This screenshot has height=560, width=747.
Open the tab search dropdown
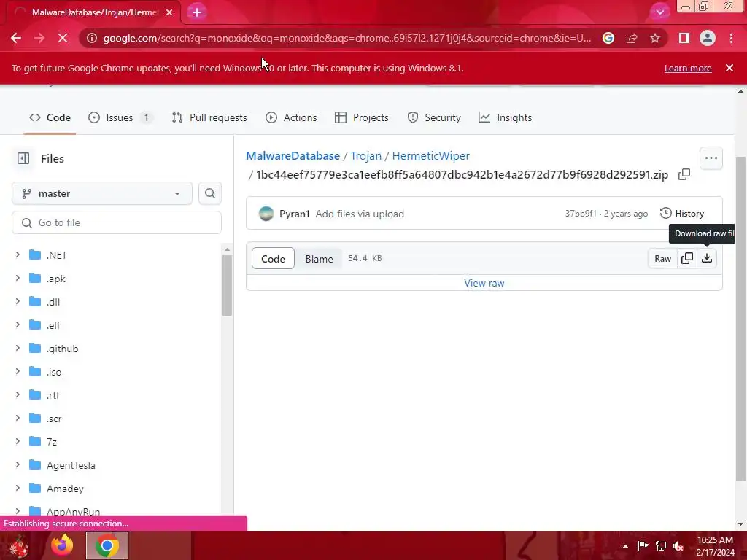[x=659, y=12]
